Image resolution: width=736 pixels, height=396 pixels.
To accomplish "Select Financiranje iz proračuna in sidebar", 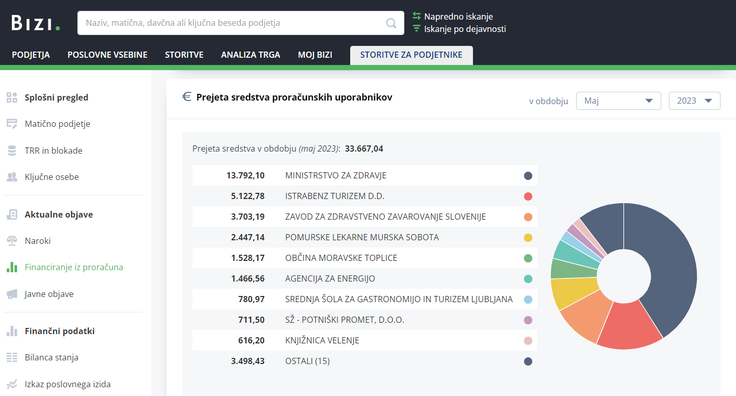I will 74,267.
